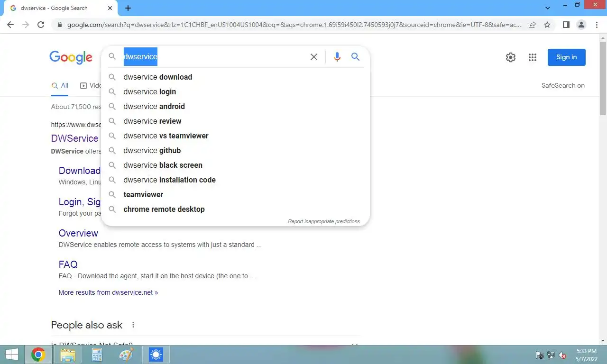Click the network tray icon
Screen dimensions: 607x364
coord(551,355)
